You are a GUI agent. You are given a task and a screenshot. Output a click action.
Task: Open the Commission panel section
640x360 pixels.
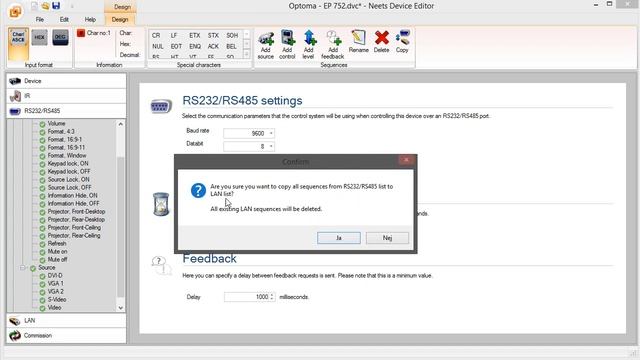point(67,336)
